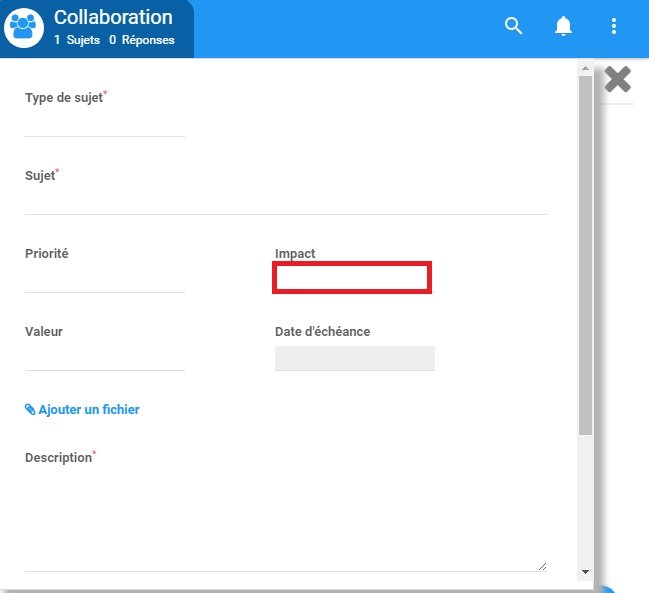Focus the Valeur input field
This screenshot has height=593, width=649.
105,358
